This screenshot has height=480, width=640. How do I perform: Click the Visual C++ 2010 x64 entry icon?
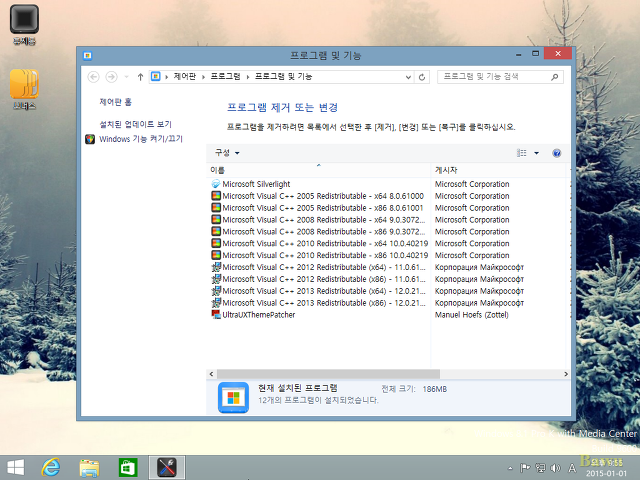[216, 243]
